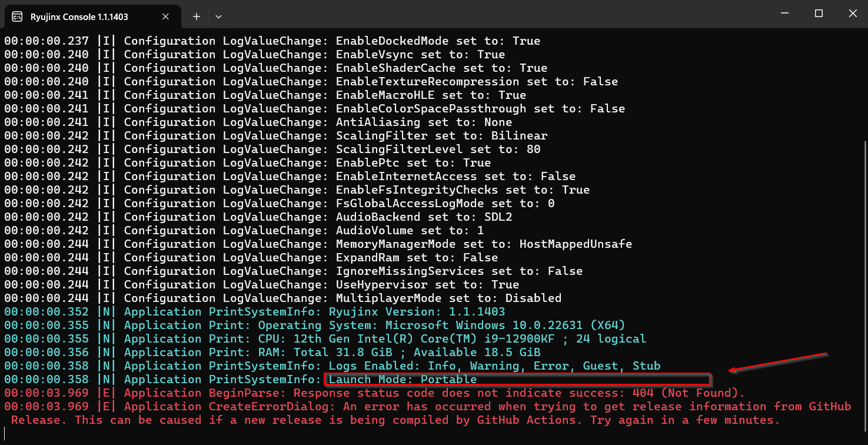Close the Ryujinx Console 1.1.1403 tab
Screen dimensions: 868x445
[169, 16]
